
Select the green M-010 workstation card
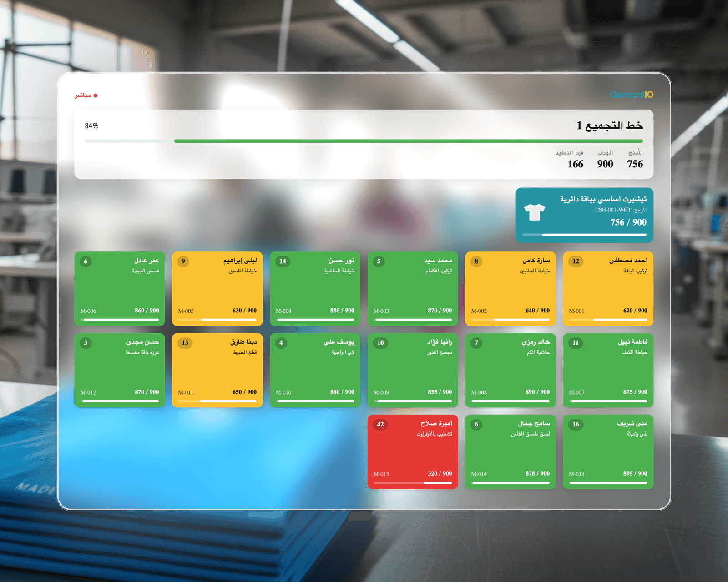315,370
